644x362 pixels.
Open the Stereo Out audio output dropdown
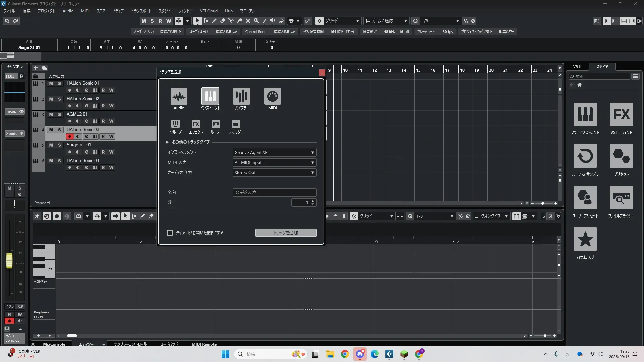(274, 173)
